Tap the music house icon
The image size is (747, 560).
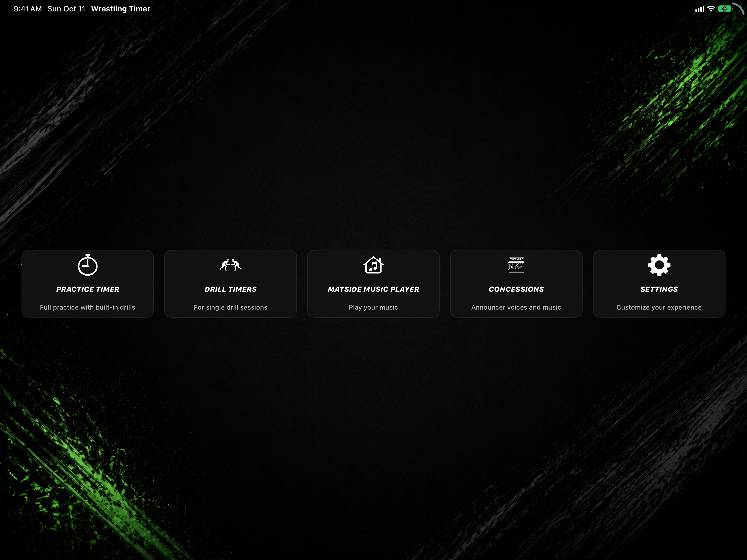373,265
